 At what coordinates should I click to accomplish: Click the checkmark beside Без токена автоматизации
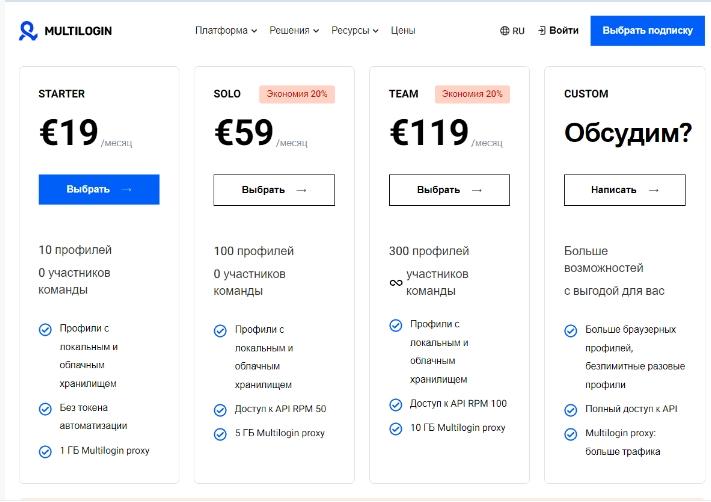(x=45, y=409)
